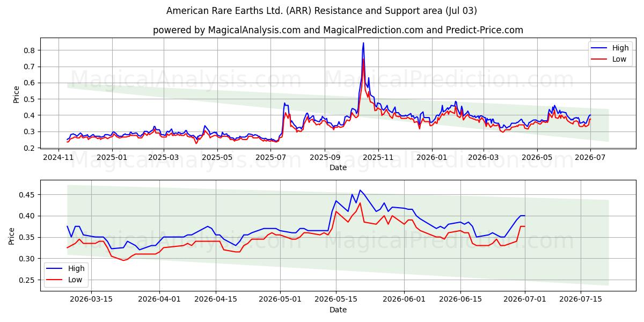Click the '0.30' price tick in bottom chart
The width and height of the screenshot is (644, 322).
point(28,259)
